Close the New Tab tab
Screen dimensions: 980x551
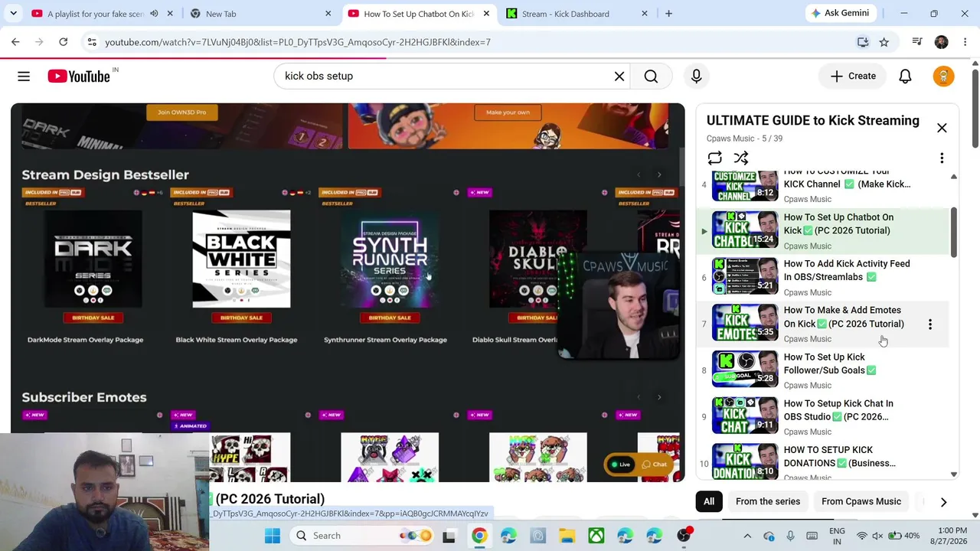(328, 14)
